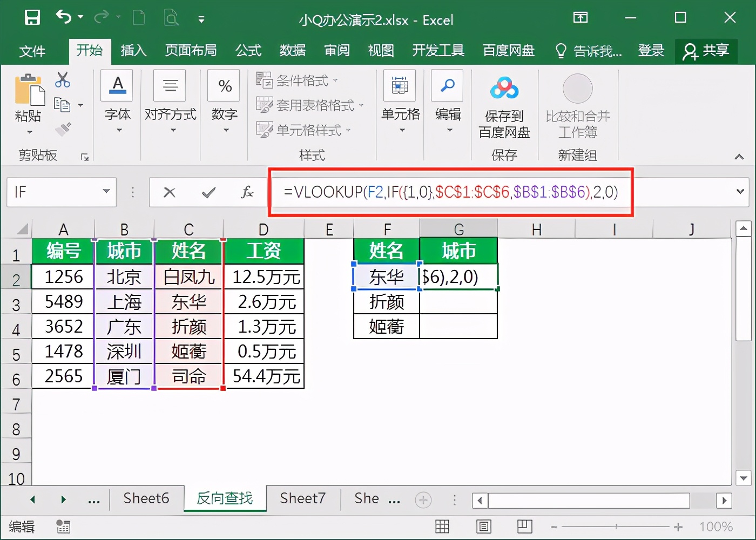Screen dimensions: 756x540
Task: Expand the Copy options arrow
Action: (x=80, y=105)
